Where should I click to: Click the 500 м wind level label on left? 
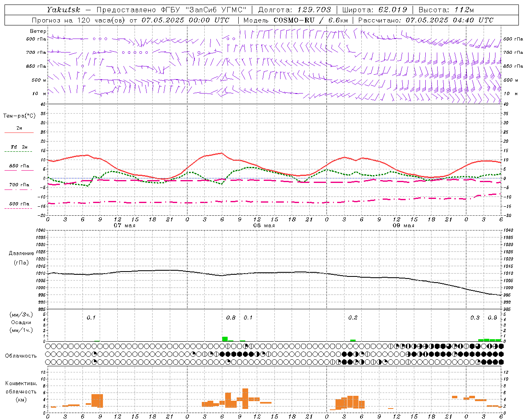click(x=39, y=80)
